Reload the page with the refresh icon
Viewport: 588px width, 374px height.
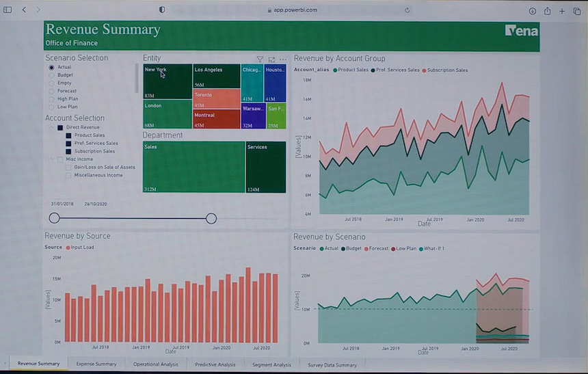click(407, 10)
